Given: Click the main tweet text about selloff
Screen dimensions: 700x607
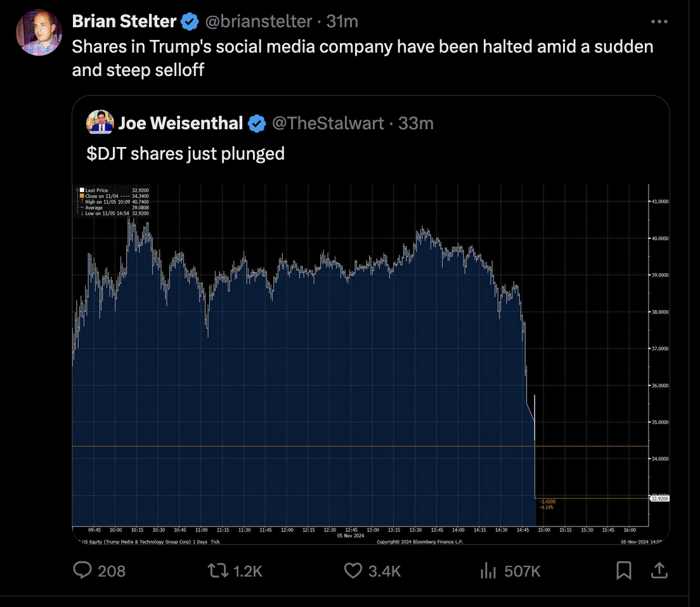Looking at the screenshot, I should [x=363, y=58].
